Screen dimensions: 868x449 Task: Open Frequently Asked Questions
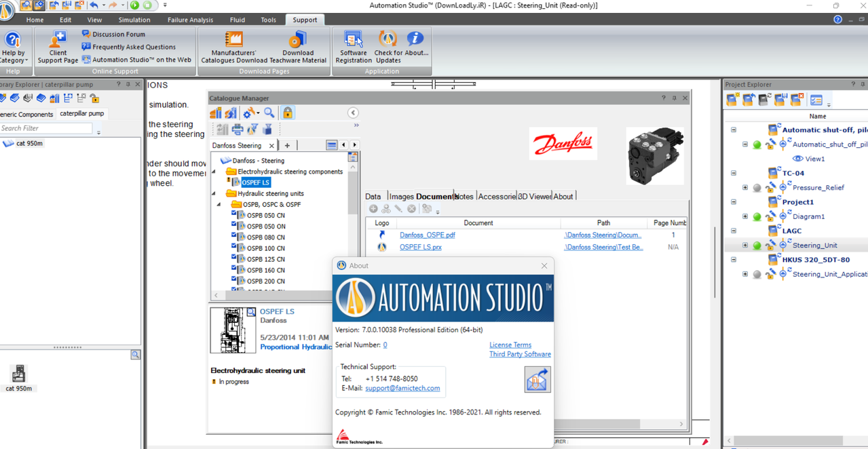pyautogui.click(x=128, y=47)
